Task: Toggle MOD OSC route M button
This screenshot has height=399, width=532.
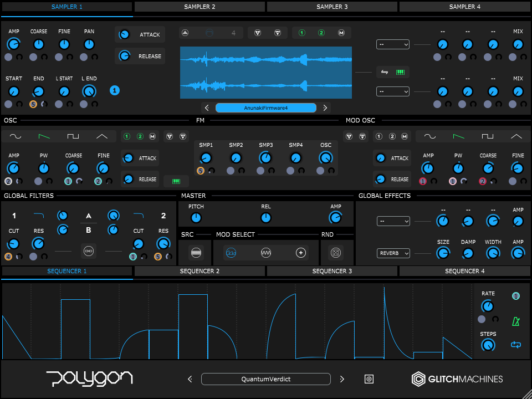Action: [405, 136]
